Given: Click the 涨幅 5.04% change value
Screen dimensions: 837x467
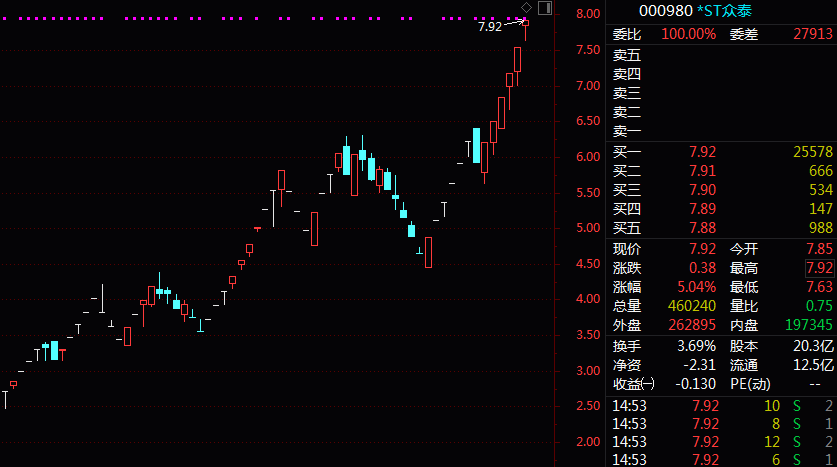Looking at the screenshot, I should click(x=695, y=287).
